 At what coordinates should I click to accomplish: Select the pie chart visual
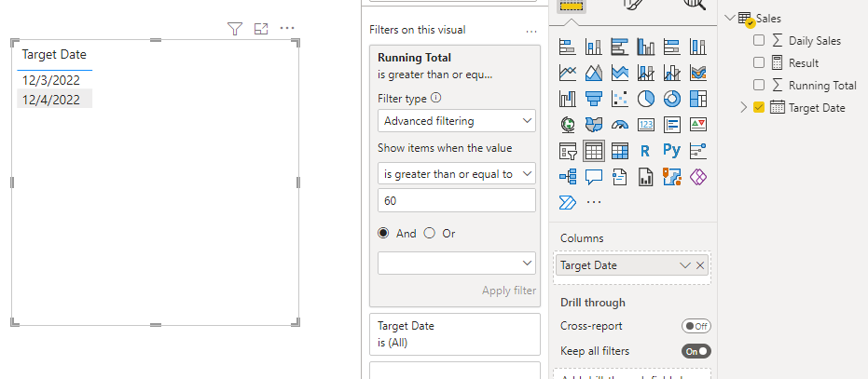[x=646, y=99]
